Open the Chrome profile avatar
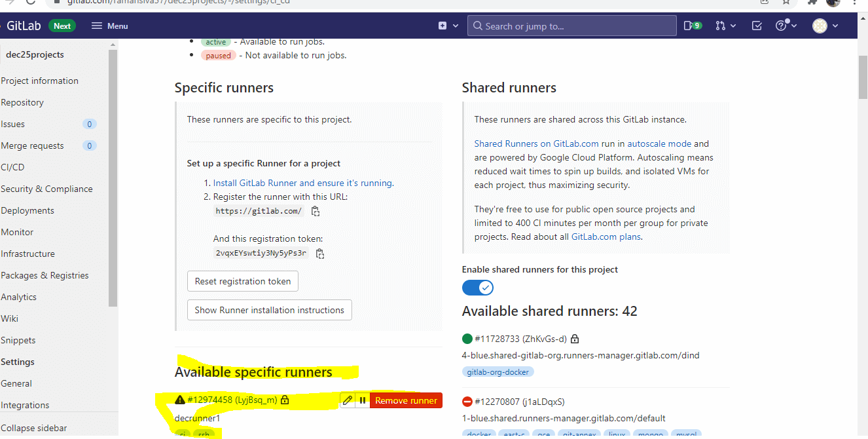The height and width of the screenshot is (439, 868). click(x=833, y=2)
